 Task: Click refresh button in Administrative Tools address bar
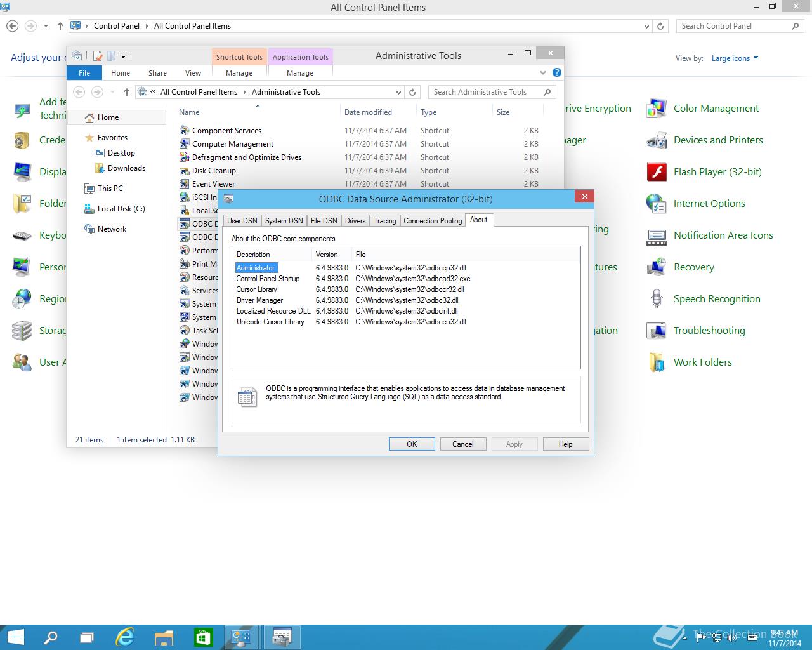pos(412,92)
